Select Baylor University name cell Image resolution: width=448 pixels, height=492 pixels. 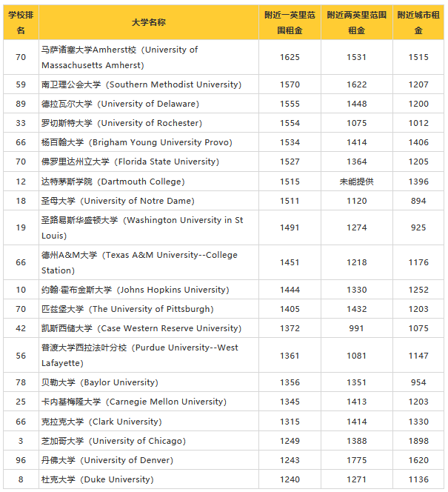point(149,382)
